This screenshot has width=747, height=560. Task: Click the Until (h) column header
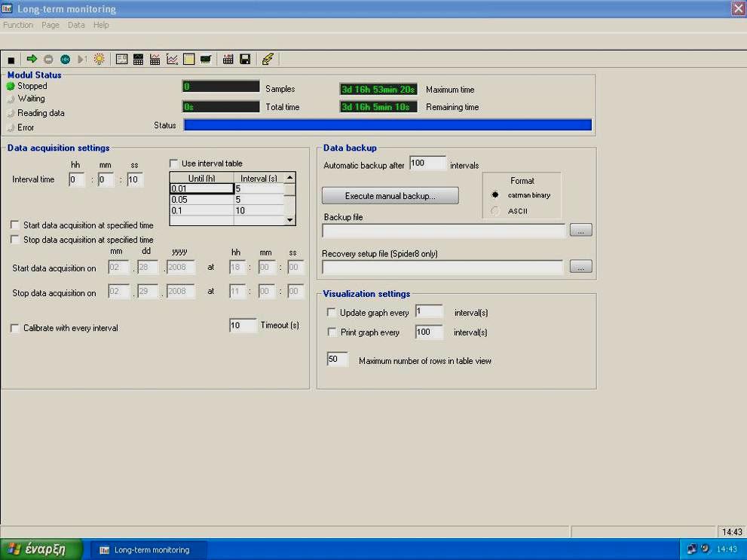point(202,178)
